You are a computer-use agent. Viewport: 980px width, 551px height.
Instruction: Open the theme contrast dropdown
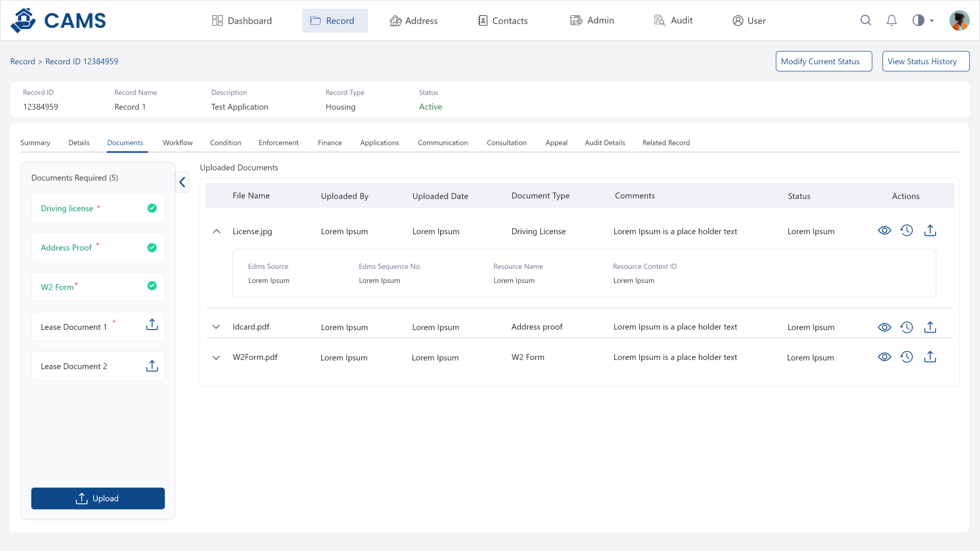click(923, 20)
